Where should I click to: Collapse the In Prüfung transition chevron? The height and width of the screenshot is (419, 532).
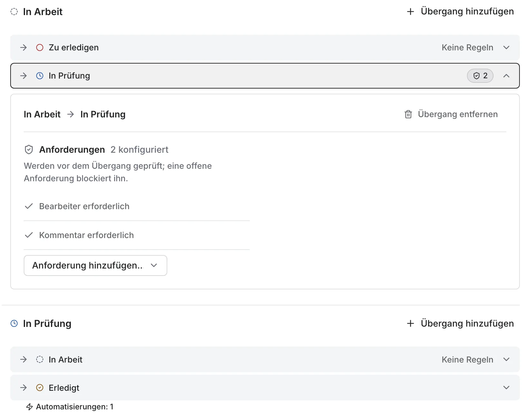pos(506,76)
